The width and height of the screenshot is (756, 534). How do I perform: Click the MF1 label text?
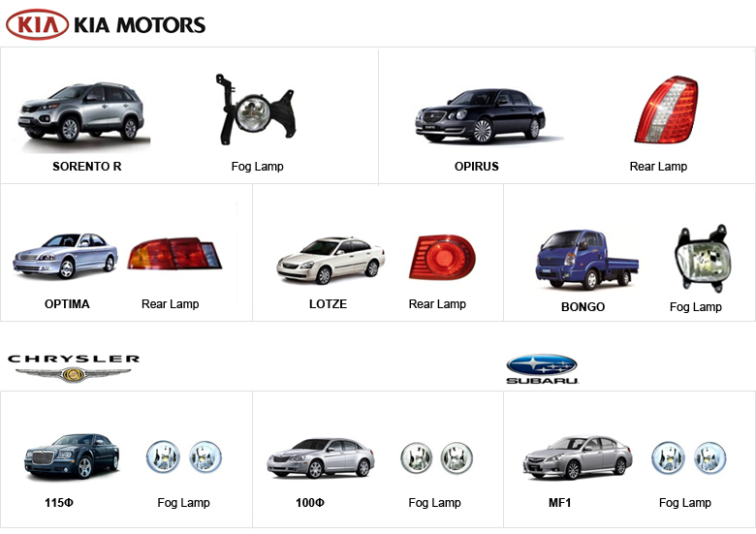click(x=560, y=503)
